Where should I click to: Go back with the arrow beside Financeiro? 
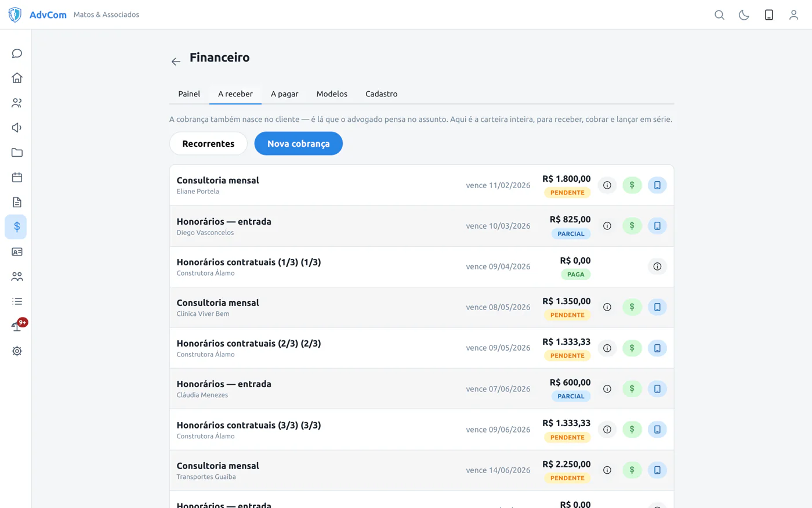coord(176,62)
